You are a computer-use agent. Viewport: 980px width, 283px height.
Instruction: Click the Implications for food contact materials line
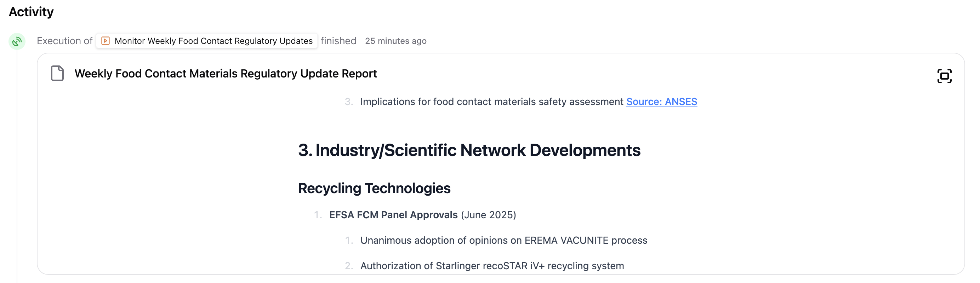[x=491, y=102]
